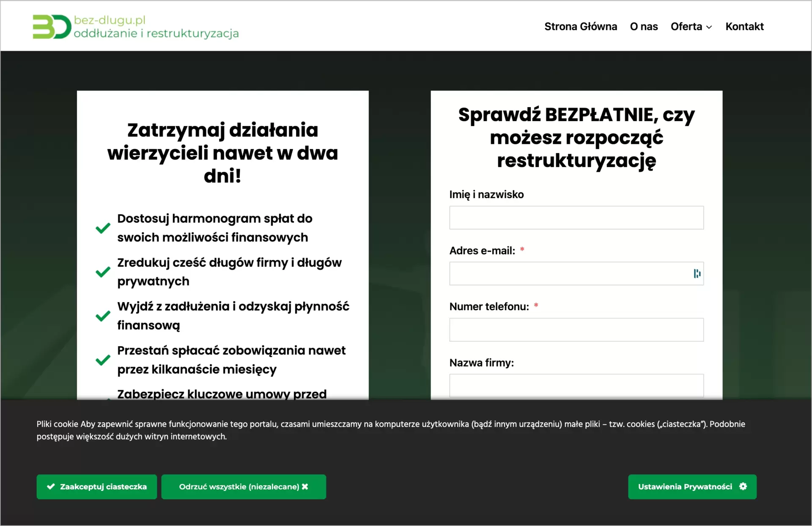812x526 pixels.
Task: Click the 'Imię i nazwisko' input field
Action: (576, 218)
